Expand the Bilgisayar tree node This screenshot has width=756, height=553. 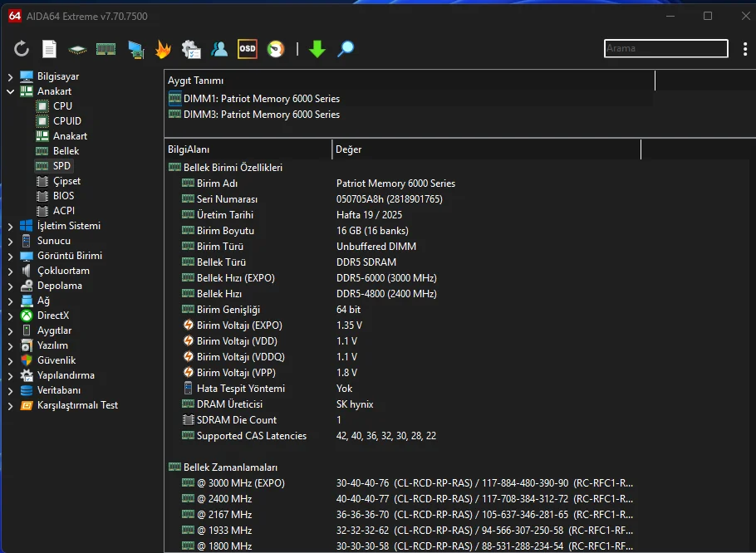coord(10,76)
